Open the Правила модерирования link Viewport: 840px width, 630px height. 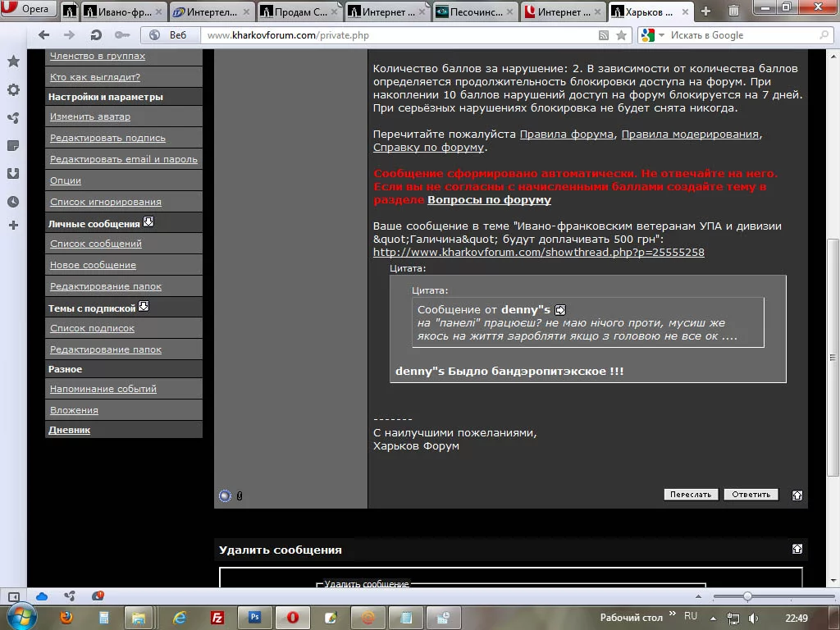690,135
